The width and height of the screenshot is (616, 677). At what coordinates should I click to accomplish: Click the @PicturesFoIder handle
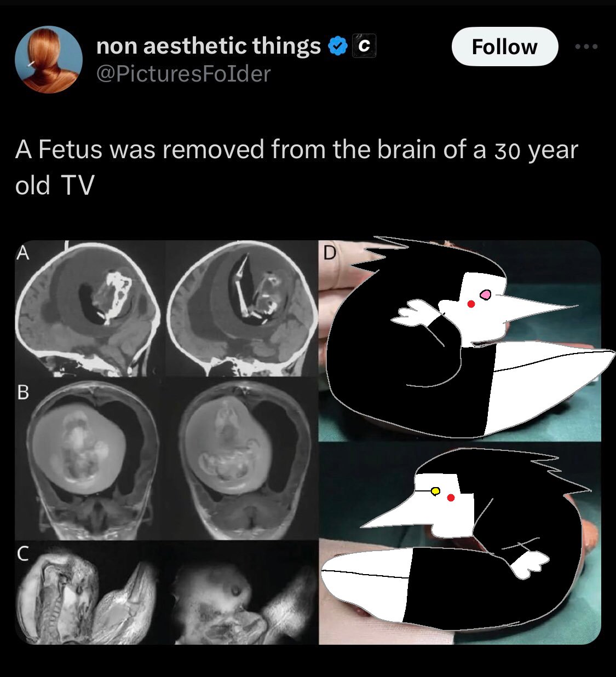(183, 74)
